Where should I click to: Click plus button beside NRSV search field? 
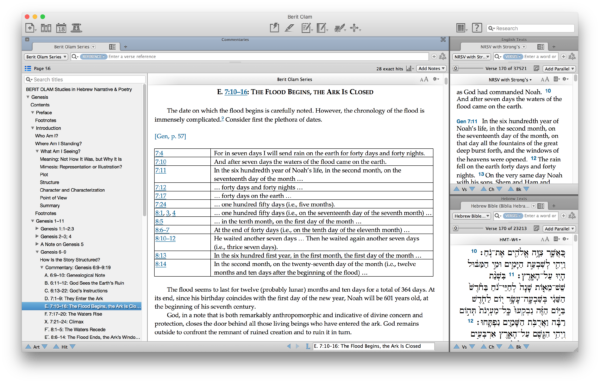pos(563,57)
